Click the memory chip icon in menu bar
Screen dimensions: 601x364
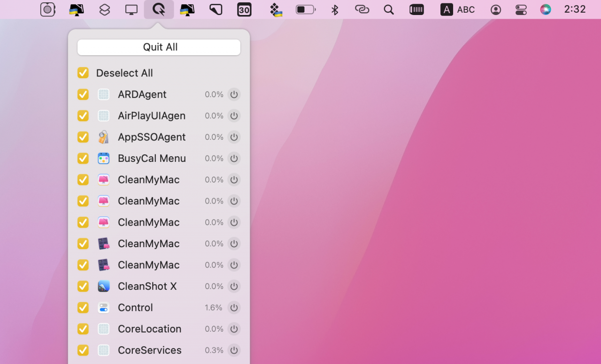pyautogui.click(x=417, y=9)
